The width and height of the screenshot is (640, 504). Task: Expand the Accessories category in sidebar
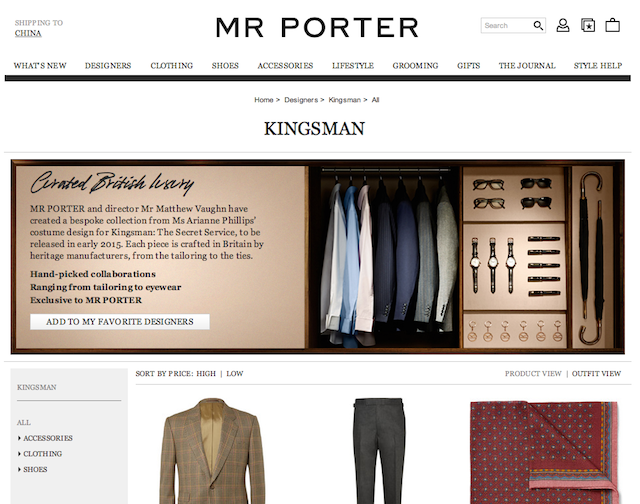45,438
